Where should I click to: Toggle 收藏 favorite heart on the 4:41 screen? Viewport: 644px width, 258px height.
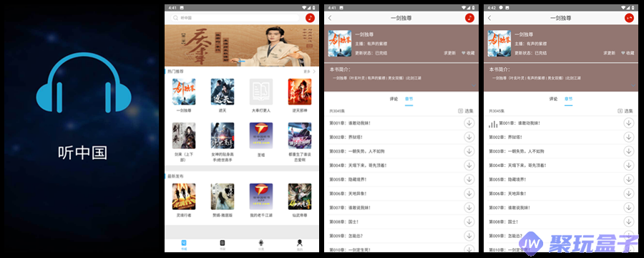468,53
